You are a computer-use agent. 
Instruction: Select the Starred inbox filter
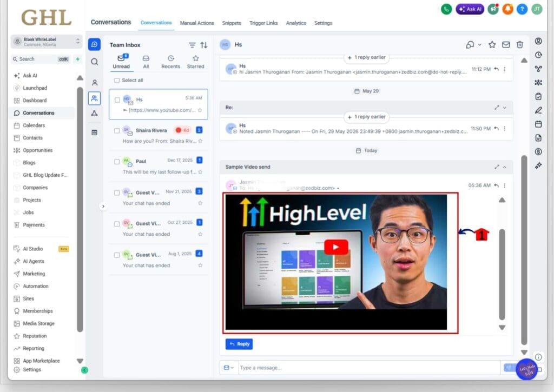pos(195,62)
